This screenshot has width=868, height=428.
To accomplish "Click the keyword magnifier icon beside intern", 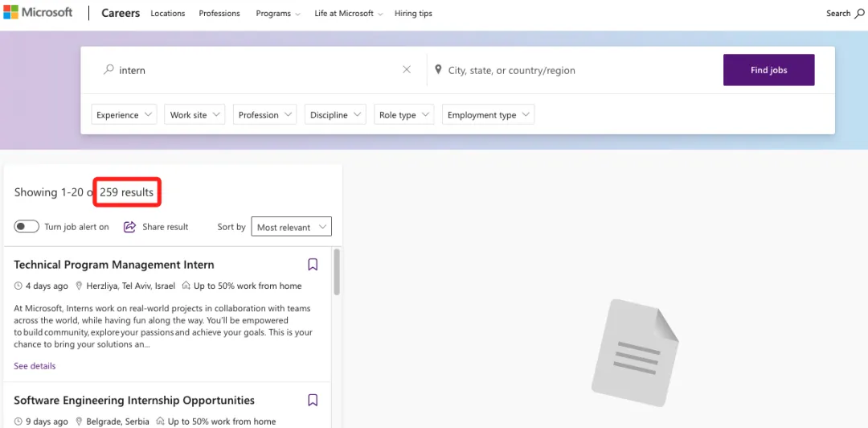I will [x=109, y=70].
